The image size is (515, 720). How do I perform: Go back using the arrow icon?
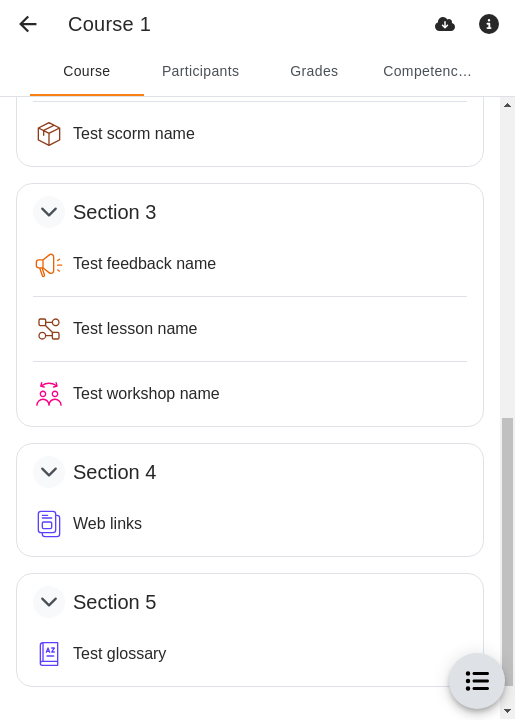[28, 24]
